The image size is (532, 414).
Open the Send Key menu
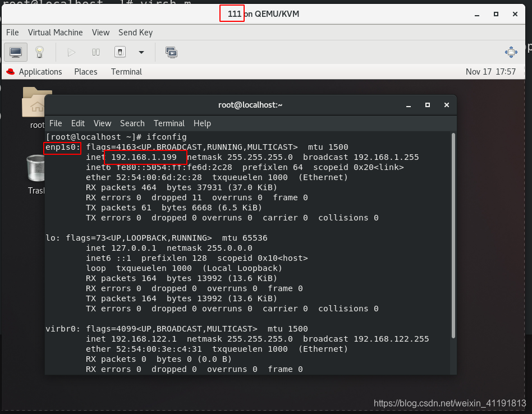pyautogui.click(x=135, y=33)
